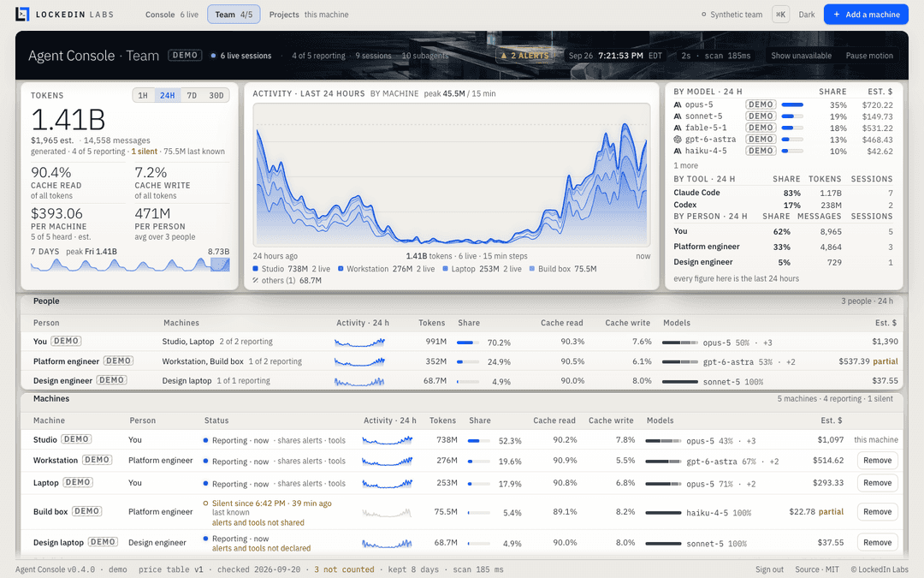This screenshot has height=578, width=924.
Task: Select the Team 4/5 tab
Action: click(234, 15)
